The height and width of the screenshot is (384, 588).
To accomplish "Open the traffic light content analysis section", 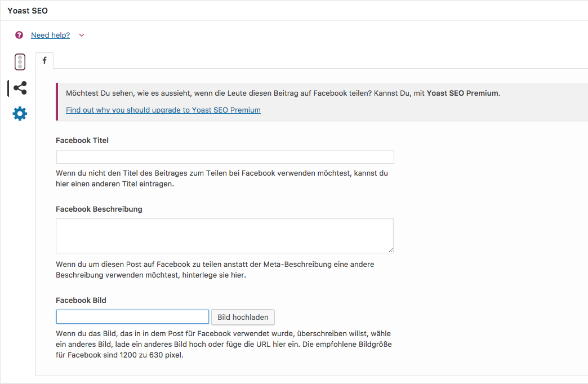I will click(x=20, y=62).
